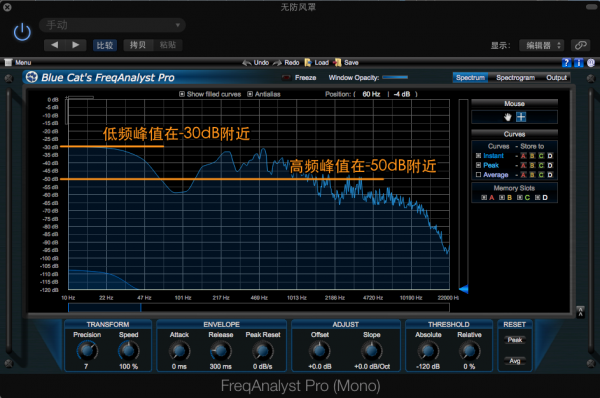600x398 pixels.
Task: Click the 拷贝 copy button
Action: click(x=138, y=45)
